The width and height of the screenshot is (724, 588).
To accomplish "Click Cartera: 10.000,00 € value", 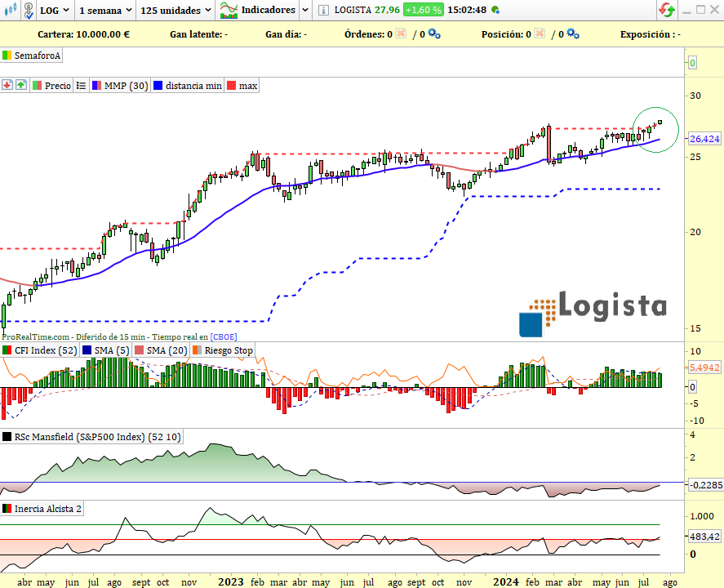I will 83,34.
